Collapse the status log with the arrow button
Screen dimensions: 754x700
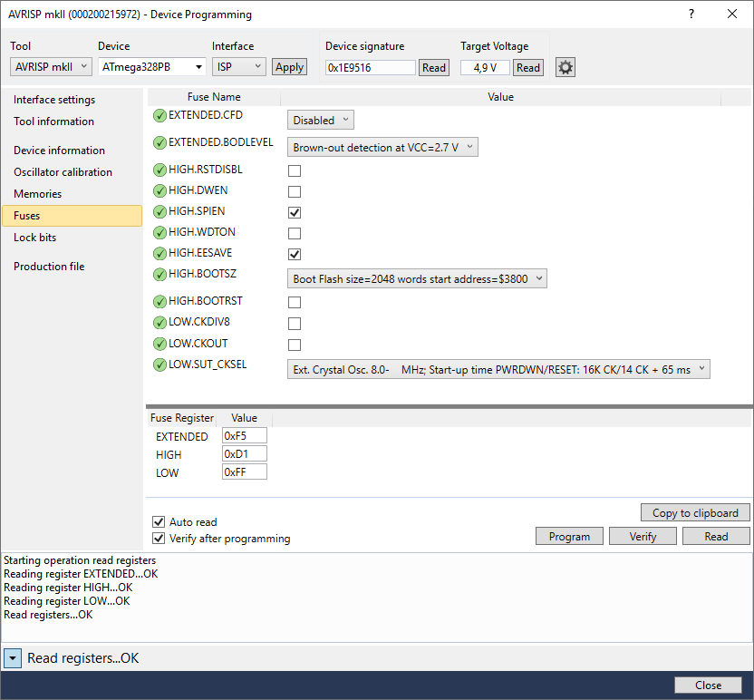point(13,657)
